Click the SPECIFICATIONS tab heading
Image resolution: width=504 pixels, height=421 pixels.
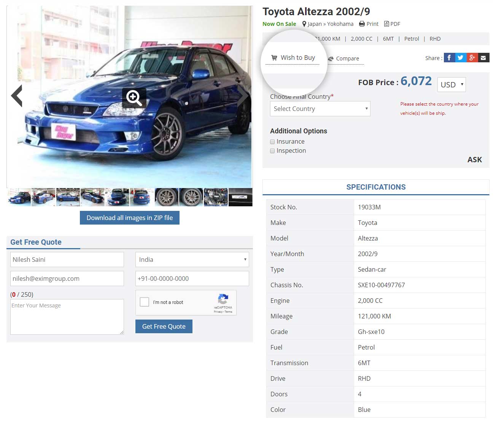click(376, 187)
